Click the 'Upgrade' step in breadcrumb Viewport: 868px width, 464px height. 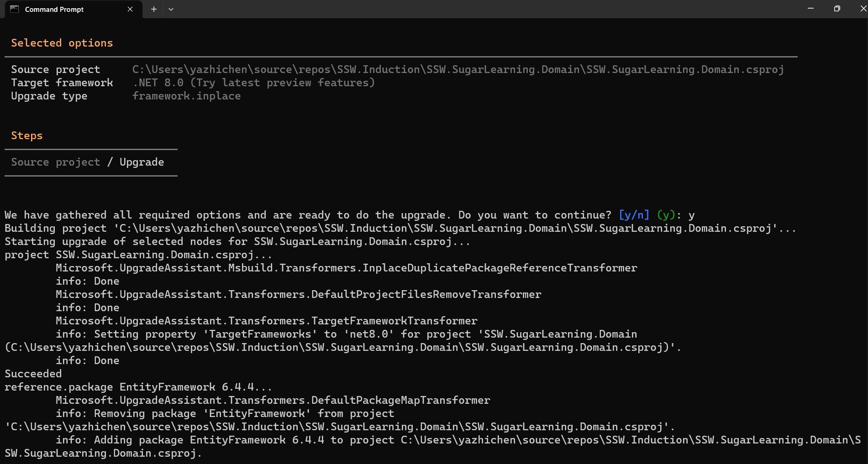coord(142,162)
